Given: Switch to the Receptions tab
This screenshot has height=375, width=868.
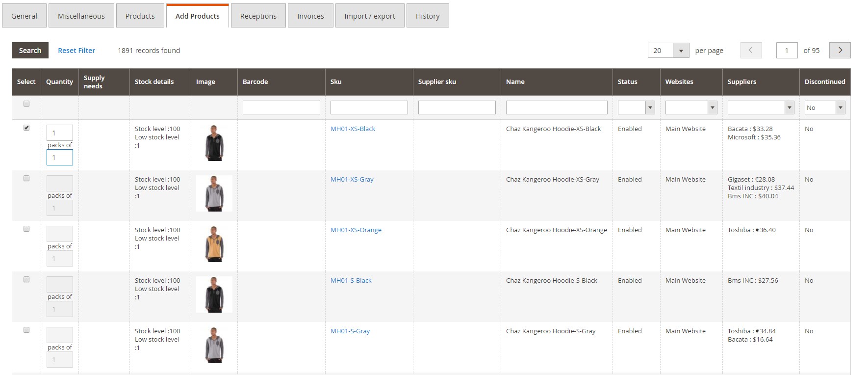Looking at the screenshot, I should (x=258, y=16).
